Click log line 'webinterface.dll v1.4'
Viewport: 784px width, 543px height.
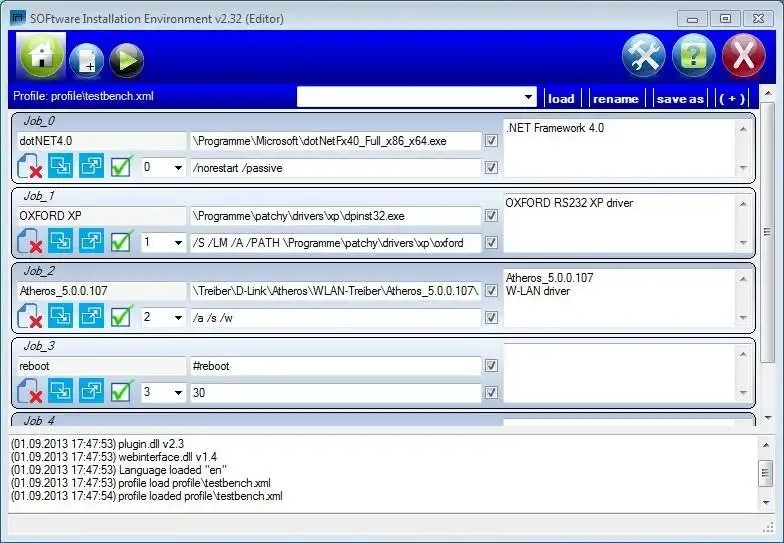[114, 457]
